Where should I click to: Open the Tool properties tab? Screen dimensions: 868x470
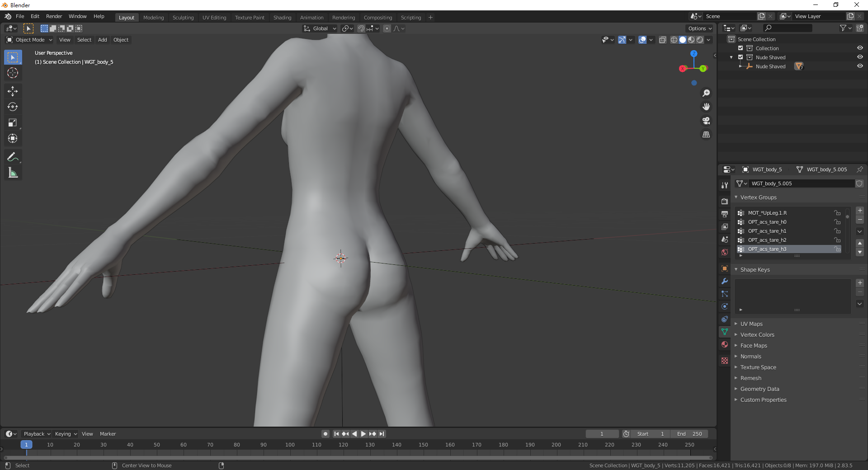(725, 185)
